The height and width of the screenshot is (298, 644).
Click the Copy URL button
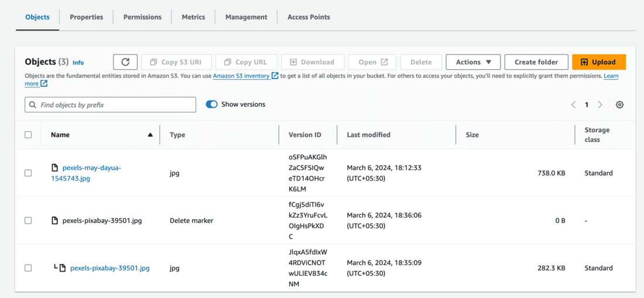tap(246, 62)
